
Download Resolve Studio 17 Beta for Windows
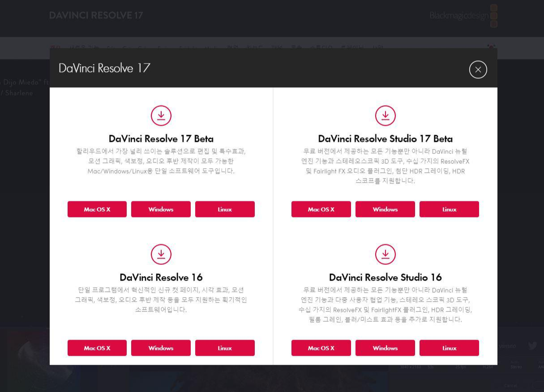[x=385, y=209]
